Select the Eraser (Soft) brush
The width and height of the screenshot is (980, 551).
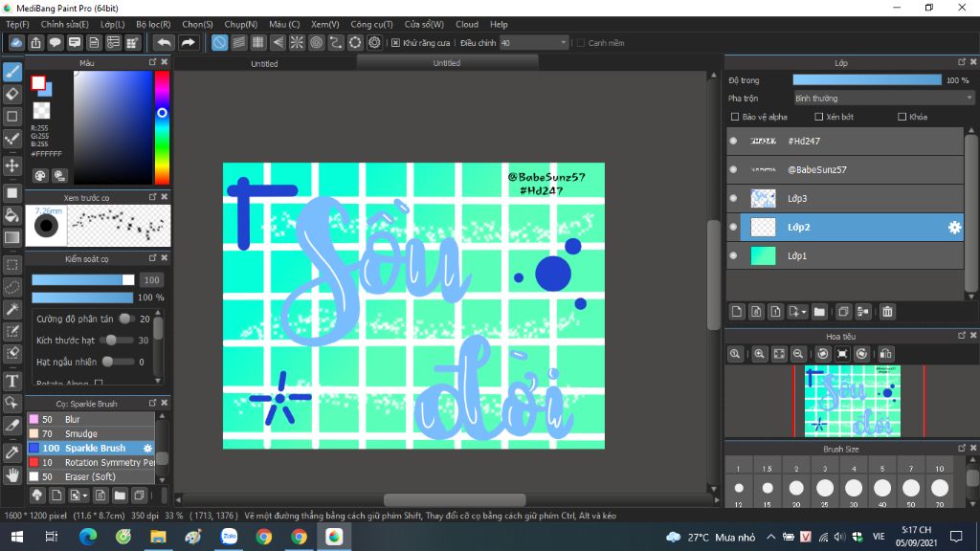point(91,476)
